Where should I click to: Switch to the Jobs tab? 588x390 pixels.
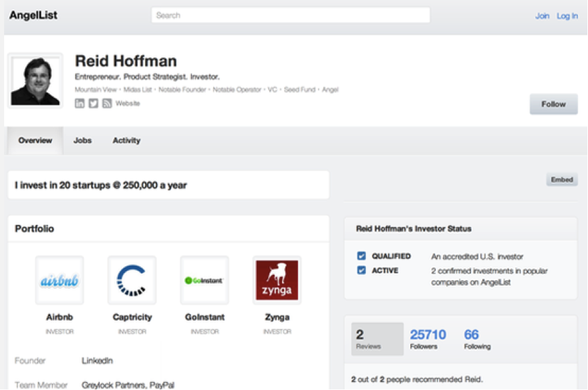pos(82,140)
